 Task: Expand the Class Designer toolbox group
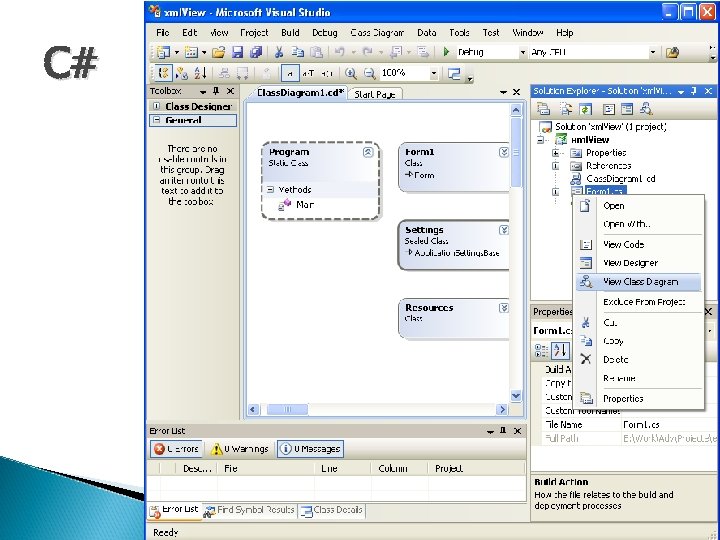156,106
